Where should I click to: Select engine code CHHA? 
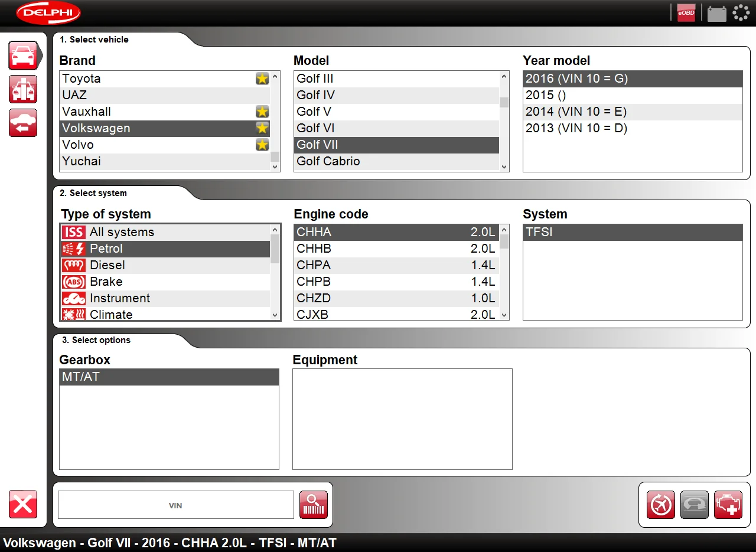[x=396, y=232]
